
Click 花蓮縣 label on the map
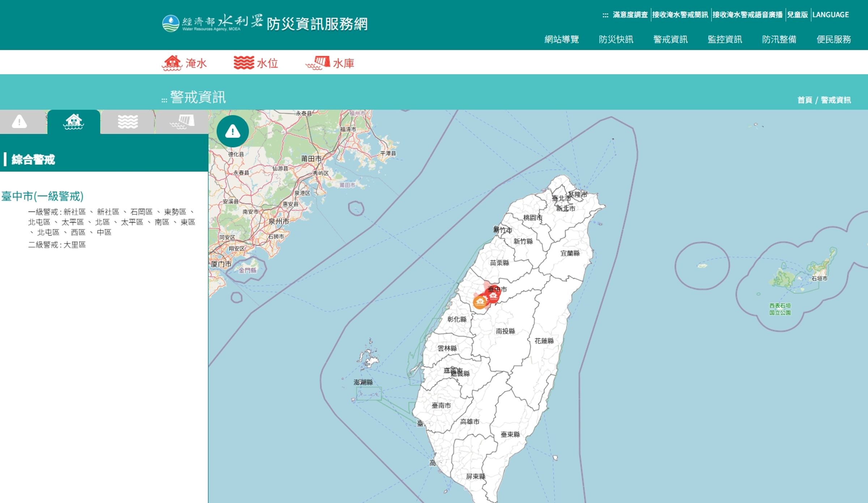[x=544, y=341]
